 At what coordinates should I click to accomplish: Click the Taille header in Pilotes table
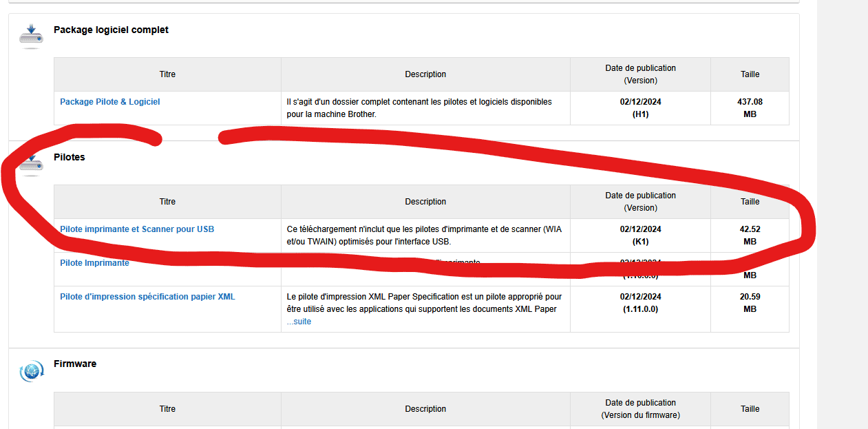coord(750,202)
